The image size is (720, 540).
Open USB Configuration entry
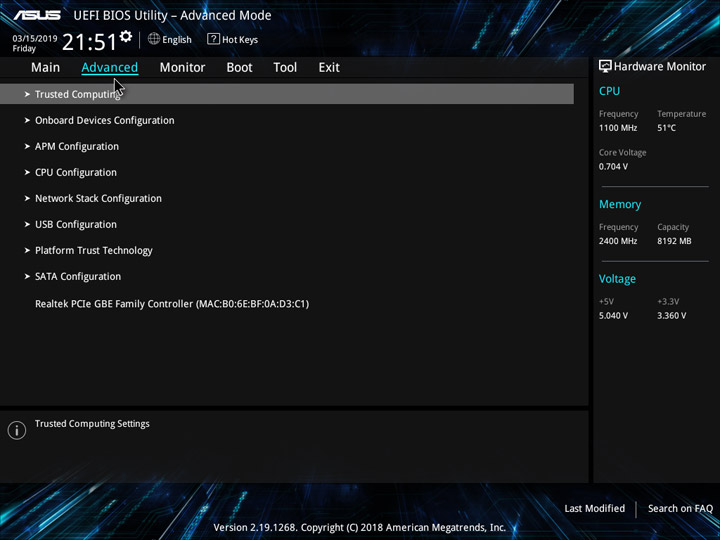76,225
